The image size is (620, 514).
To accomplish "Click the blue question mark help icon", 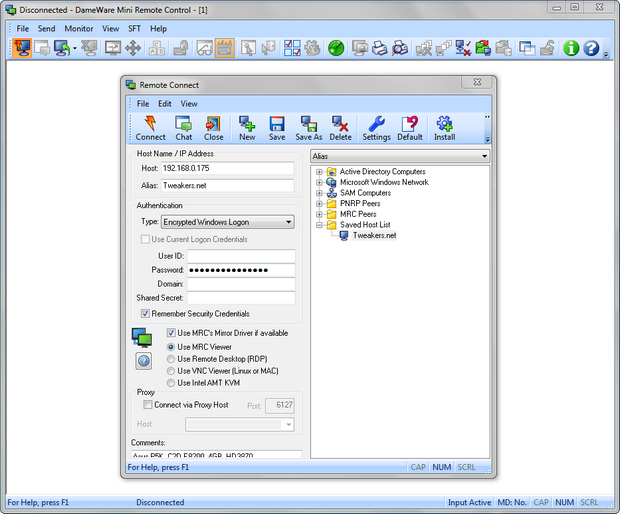I will tap(591, 48).
